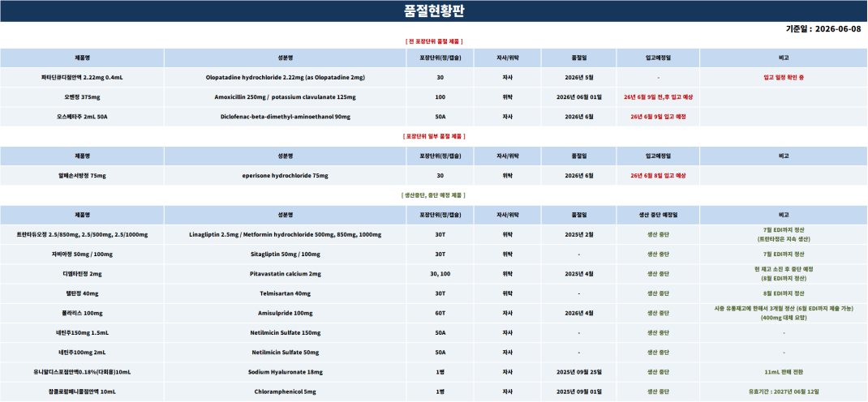Image resolution: width=868 pixels, height=402 pixels.
Task: Click the Sitagliptin 50mg / 100mg ingredient cell
Action: pos(285,254)
